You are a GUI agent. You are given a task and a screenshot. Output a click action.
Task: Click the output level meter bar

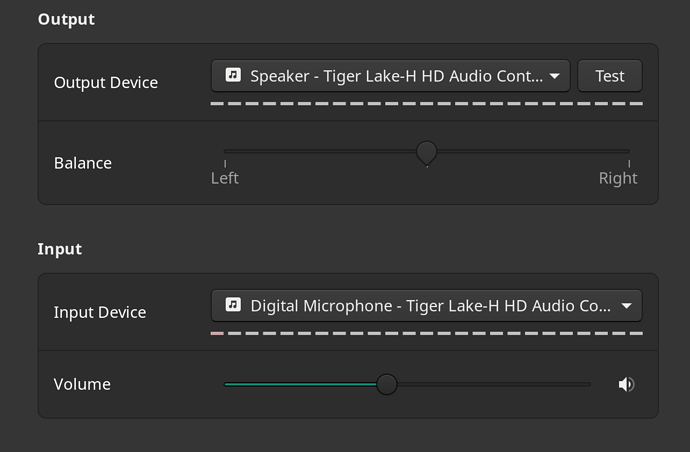click(x=427, y=104)
